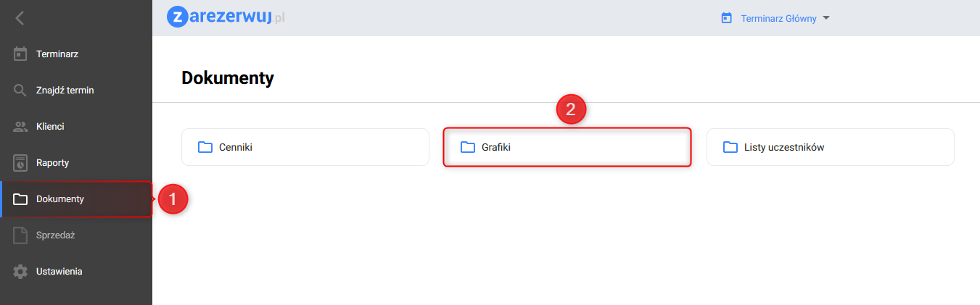
Task: Click the Terminarz calendar icon
Action: [x=20, y=54]
